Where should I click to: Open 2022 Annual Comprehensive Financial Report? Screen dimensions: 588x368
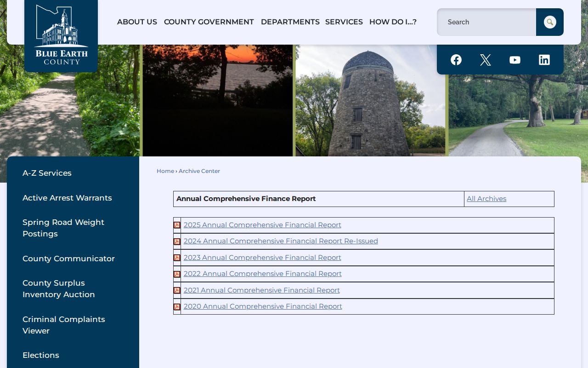coord(263,274)
